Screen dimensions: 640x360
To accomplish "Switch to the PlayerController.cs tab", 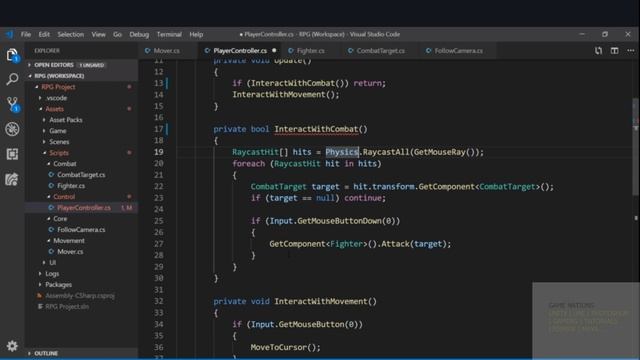I will click(x=240, y=51).
